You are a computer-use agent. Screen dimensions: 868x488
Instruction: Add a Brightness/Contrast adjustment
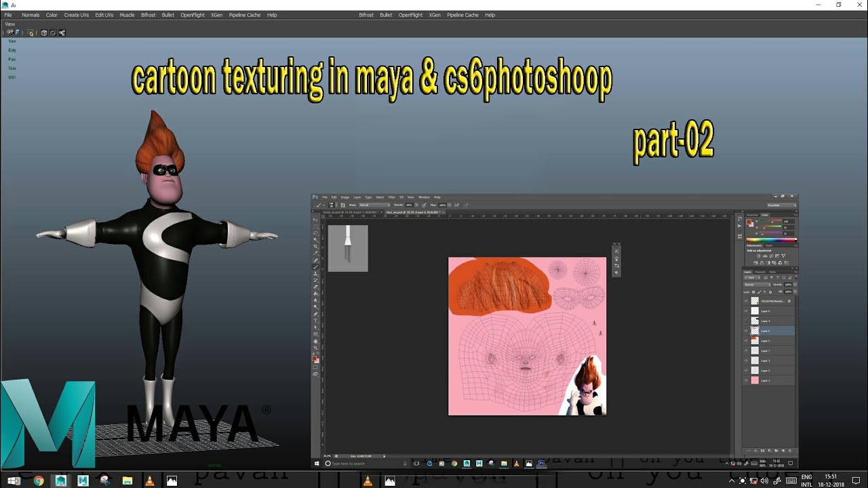[x=758, y=256]
